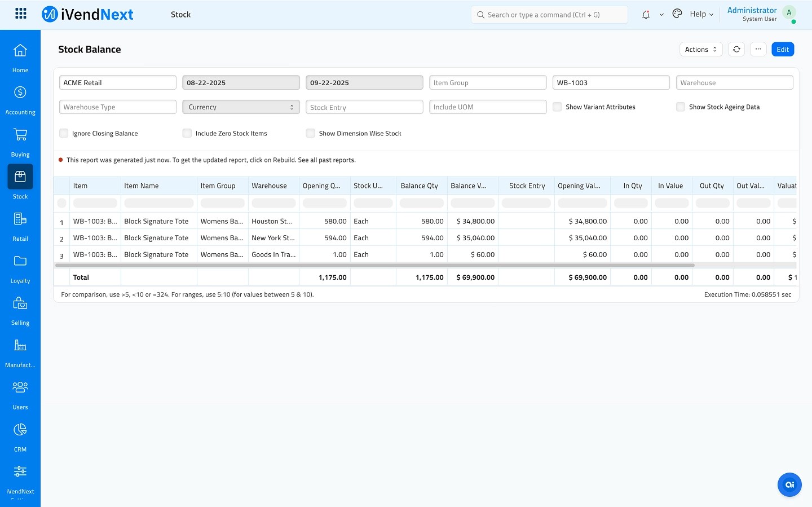Click the WB-1003 item filter field
This screenshot has height=507, width=812.
pos(611,82)
